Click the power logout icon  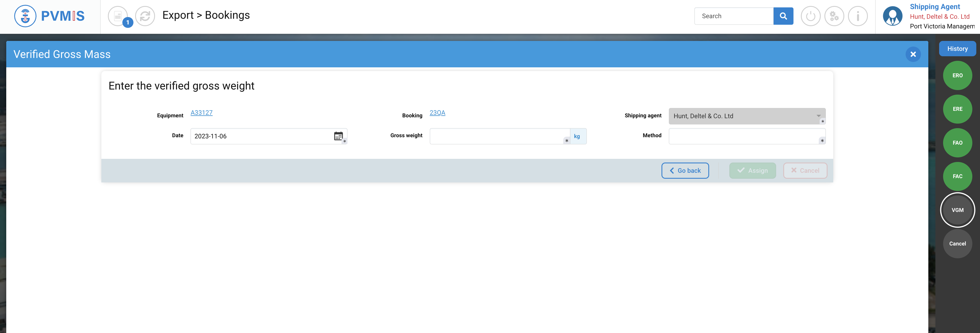coord(810,16)
